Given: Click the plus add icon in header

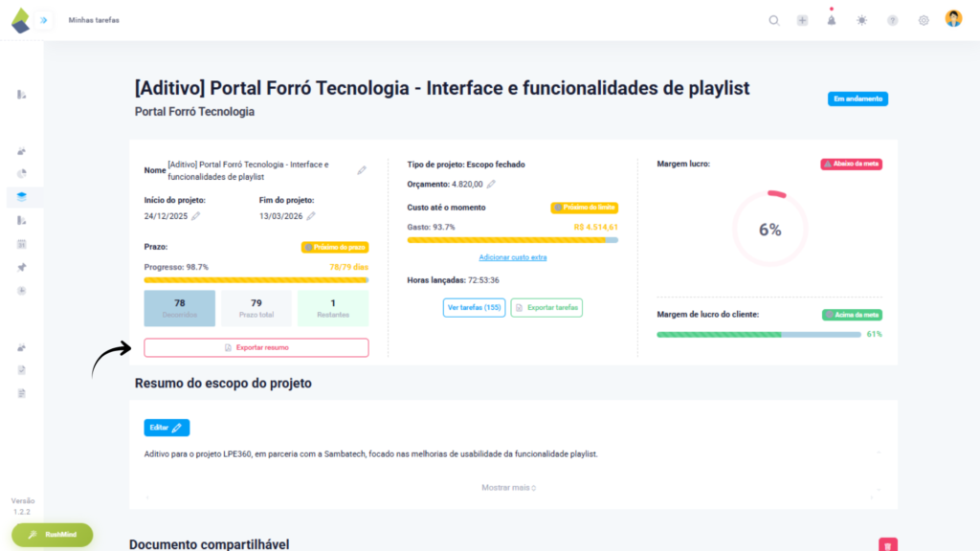Looking at the screenshot, I should pos(803,20).
